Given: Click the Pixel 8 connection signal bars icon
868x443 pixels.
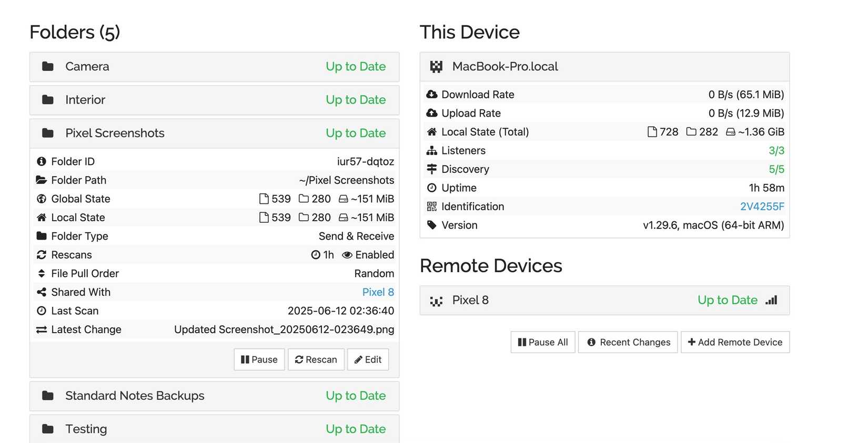Looking at the screenshot, I should click(x=771, y=300).
